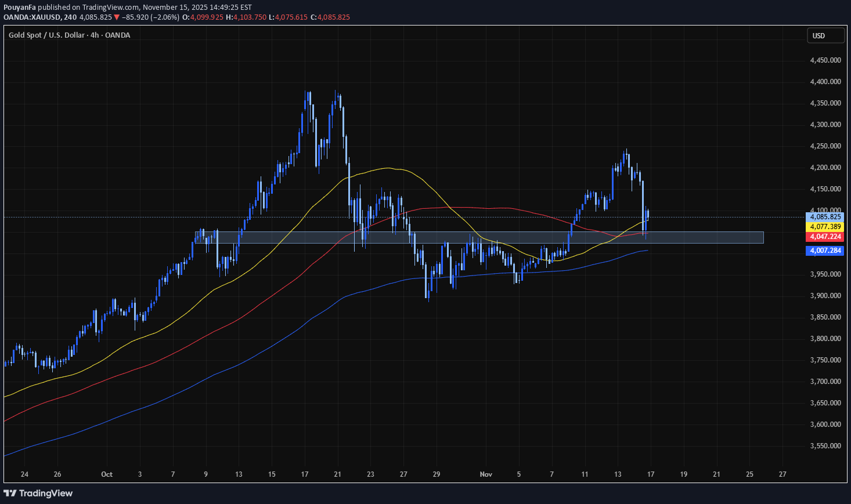This screenshot has width=851, height=504.
Task: Click the price change value −85.920 (−2.06%)
Action: 151,17
